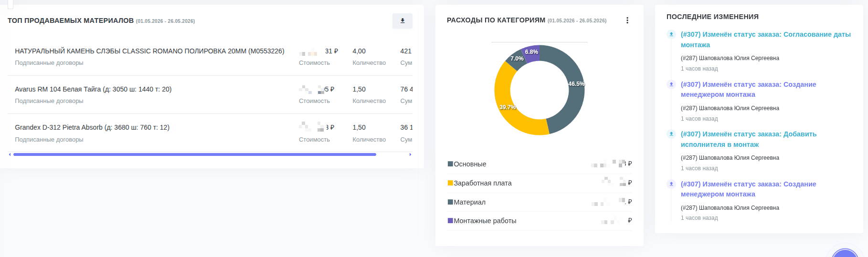This screenshot has width=868, height=257.
Task: Open the Согласование даты монтажа status change link
Action: [x=766, y=40]
